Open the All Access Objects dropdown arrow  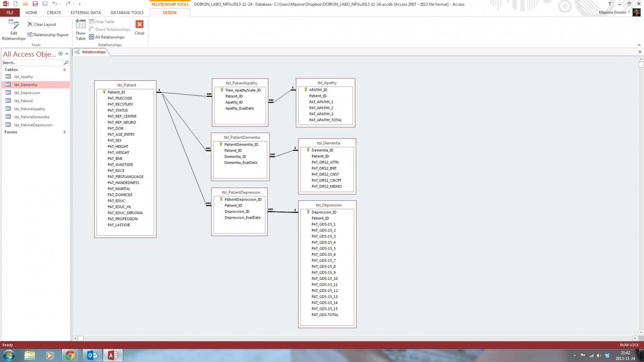(x=61, y=54)
